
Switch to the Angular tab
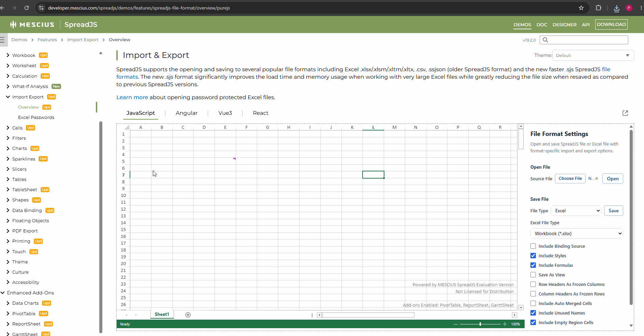(187, 113)
